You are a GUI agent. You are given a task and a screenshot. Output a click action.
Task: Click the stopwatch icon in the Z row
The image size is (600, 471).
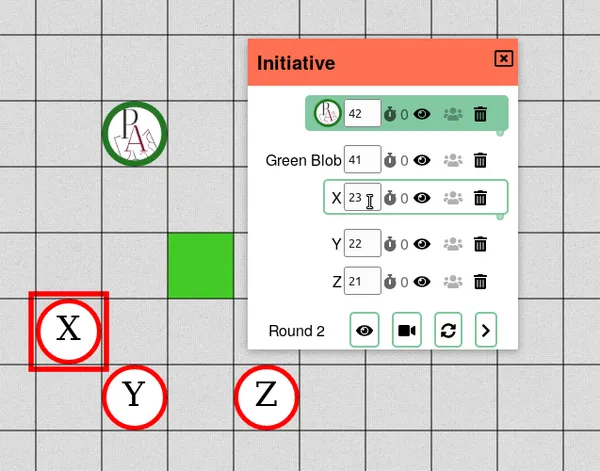coord(390,282)
